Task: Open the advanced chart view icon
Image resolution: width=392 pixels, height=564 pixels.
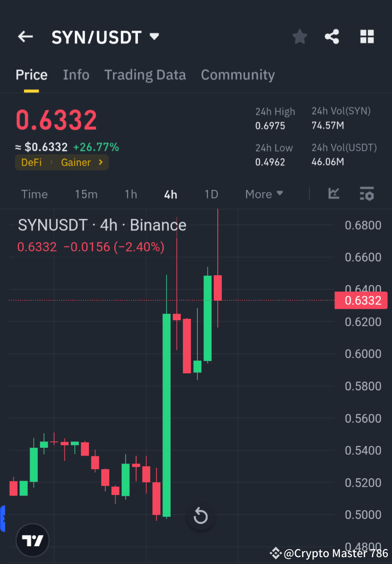Action: tap(334, 194)
